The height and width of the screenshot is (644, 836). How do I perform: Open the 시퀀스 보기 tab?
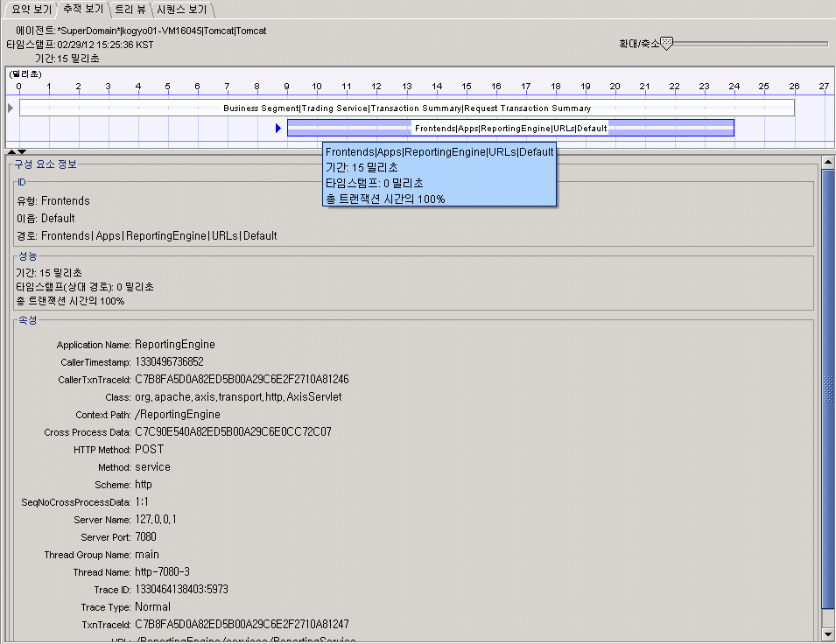pyautogui.click(x=182, y=9)
